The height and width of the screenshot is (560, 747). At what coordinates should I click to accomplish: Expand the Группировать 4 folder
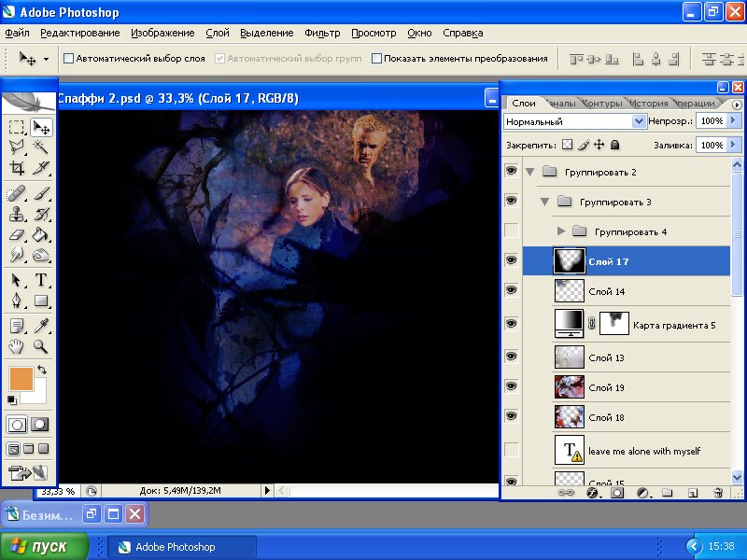561,231
